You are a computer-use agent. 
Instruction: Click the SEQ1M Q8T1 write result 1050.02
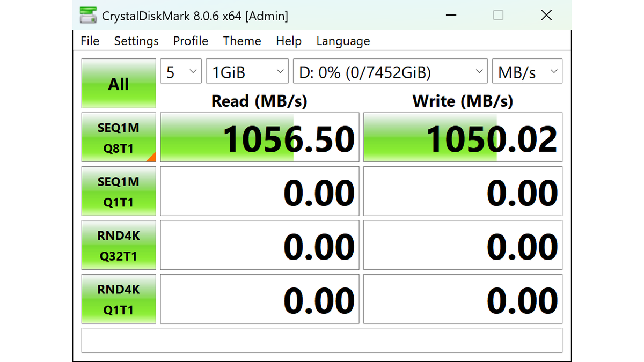pyautogui.click(x=463, y=137)
